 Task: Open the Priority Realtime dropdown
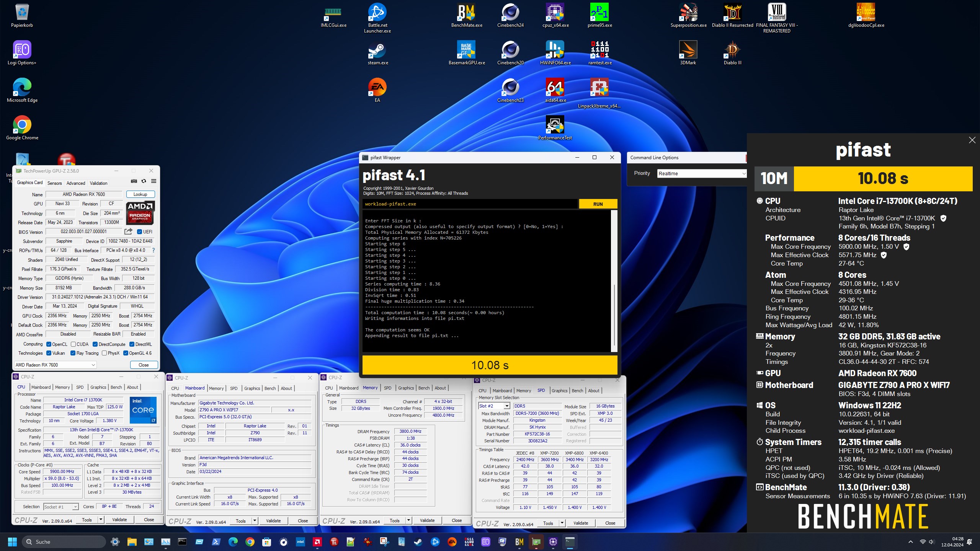702,173
